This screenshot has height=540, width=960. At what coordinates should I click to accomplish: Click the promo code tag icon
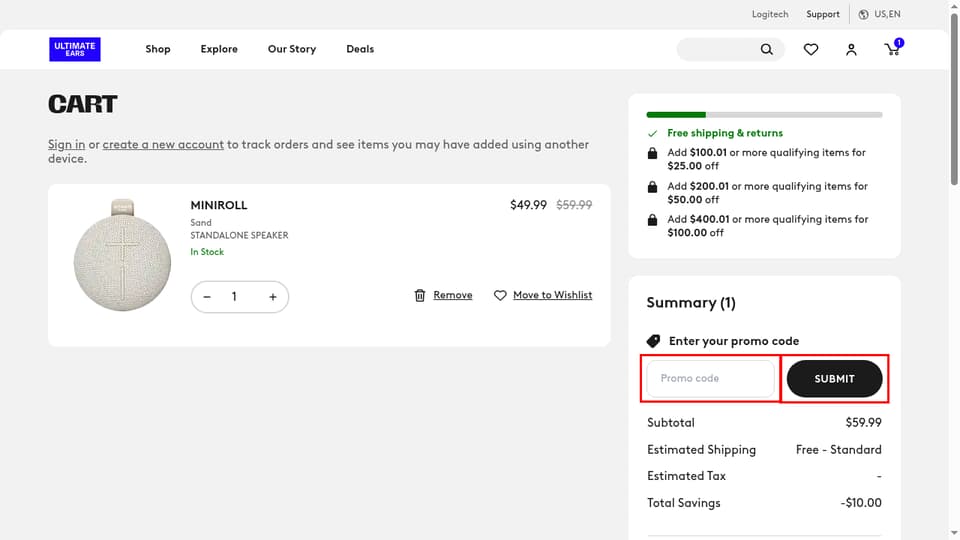tap(653, 341)
